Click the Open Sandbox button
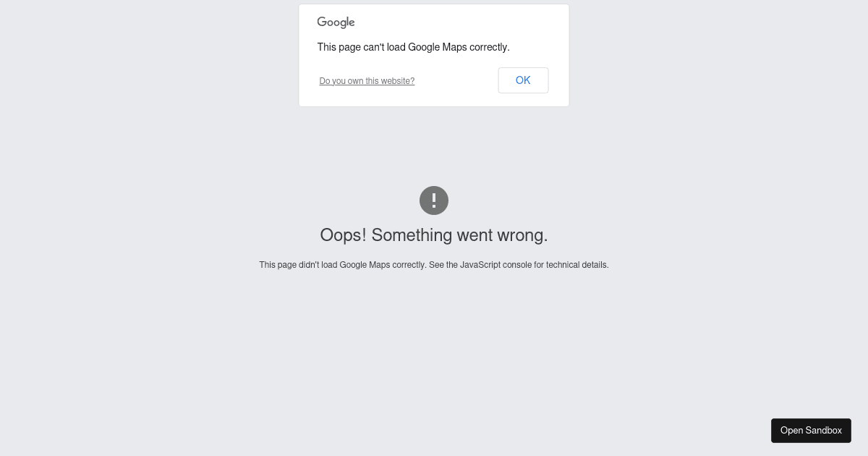868x456 pixels. pyautogui.click(x=811, y=431)
